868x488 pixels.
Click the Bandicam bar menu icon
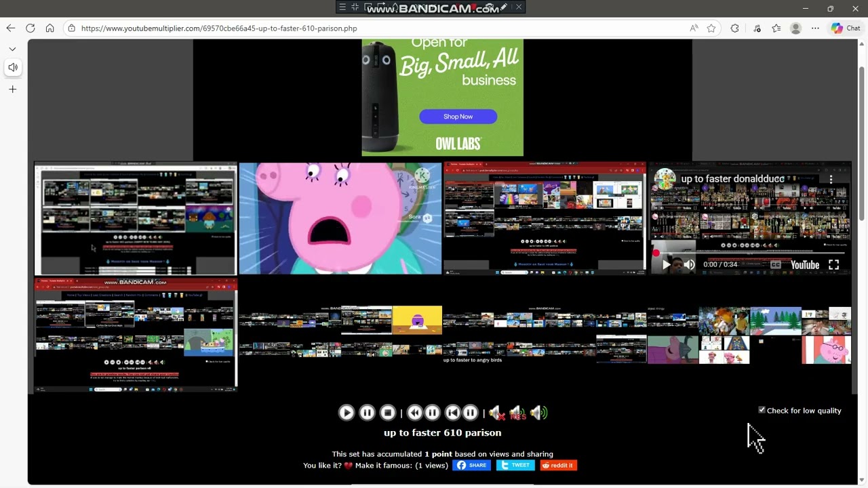tap(342, 7)
